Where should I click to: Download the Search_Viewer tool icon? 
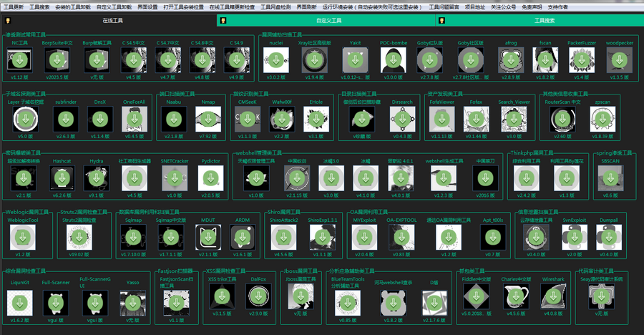tap(514, 120)
